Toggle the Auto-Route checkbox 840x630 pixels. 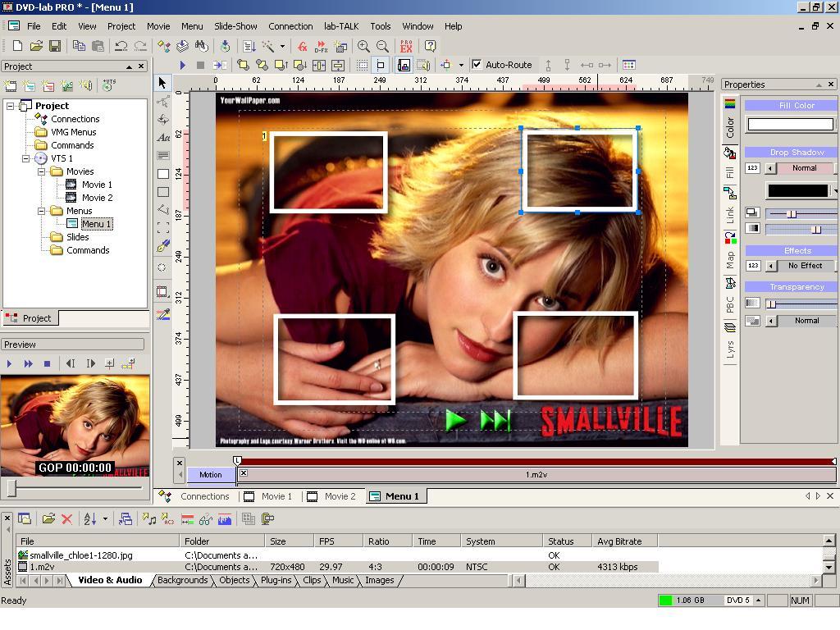[x=477, y=65]
